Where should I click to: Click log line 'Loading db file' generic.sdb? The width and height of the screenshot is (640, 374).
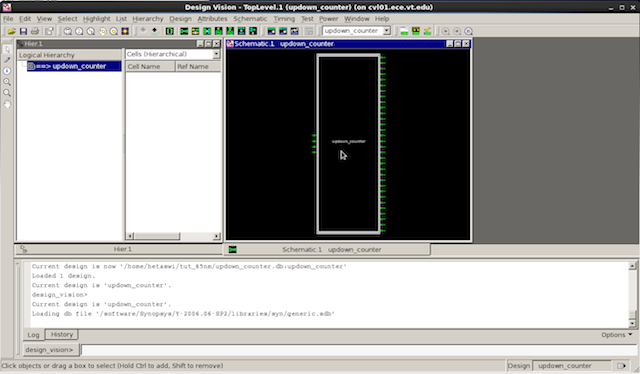coord(183,314)
